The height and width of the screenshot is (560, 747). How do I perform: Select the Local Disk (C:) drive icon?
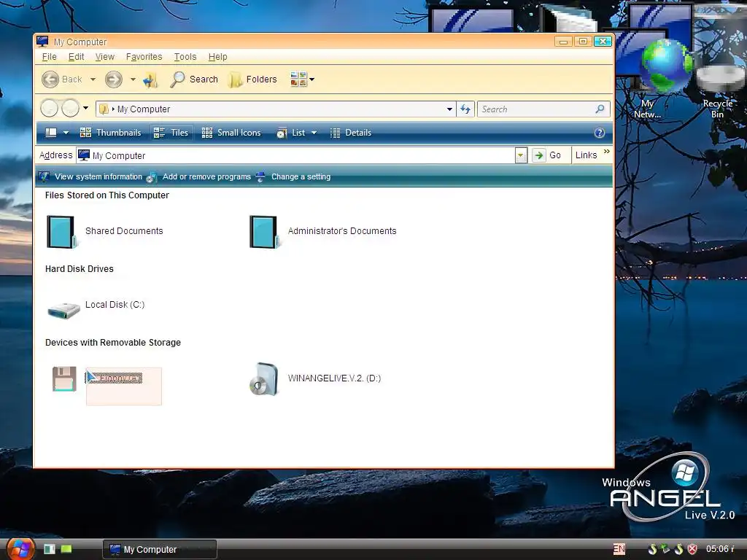(64, 310)
